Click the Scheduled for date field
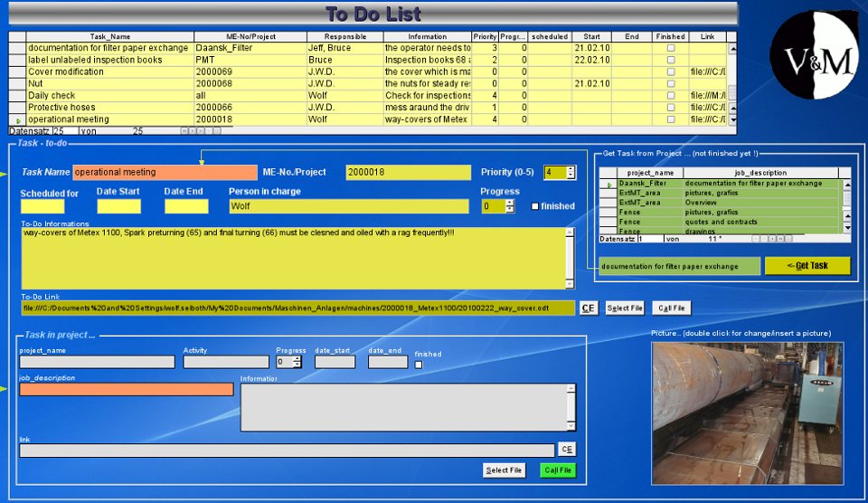 point(42,206)
